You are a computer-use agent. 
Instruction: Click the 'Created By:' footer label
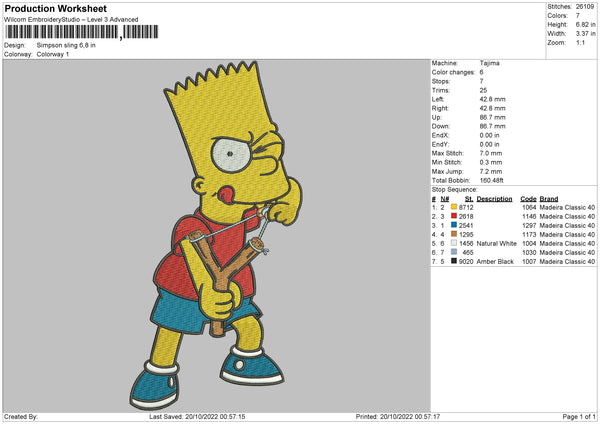pyautogui.click(x=21, y=416)
